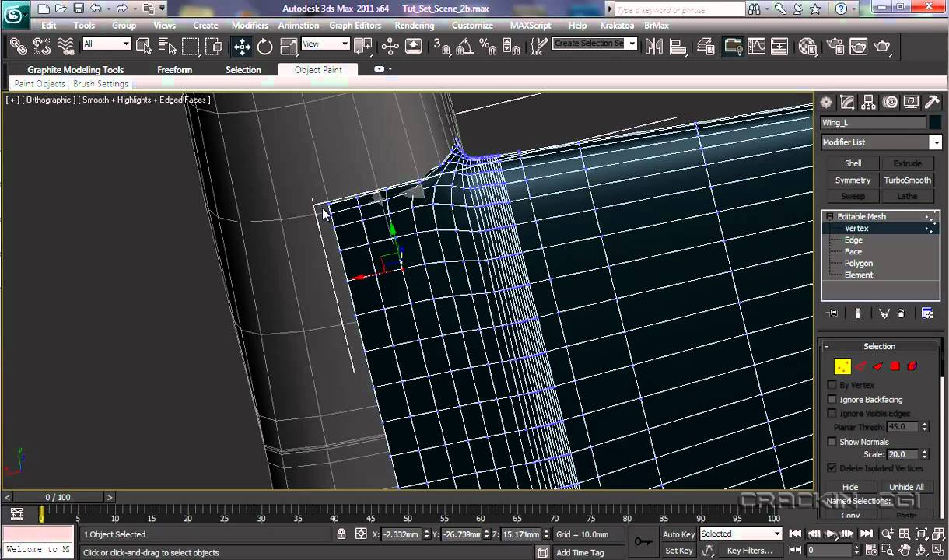
Task: Open Select by Name list icon
Action: [166, 47]
